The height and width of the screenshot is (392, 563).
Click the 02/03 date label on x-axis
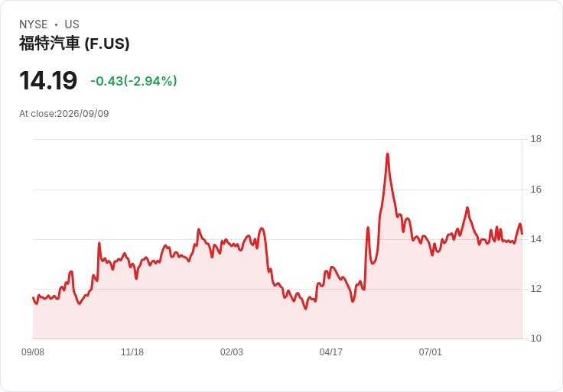tap(232, 352)
